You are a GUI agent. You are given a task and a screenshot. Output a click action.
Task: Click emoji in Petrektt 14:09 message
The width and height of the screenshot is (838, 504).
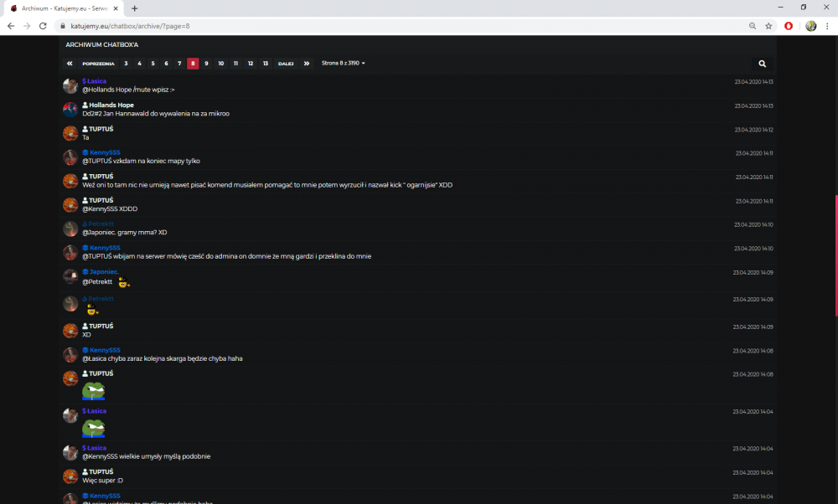tap(92, 310)
